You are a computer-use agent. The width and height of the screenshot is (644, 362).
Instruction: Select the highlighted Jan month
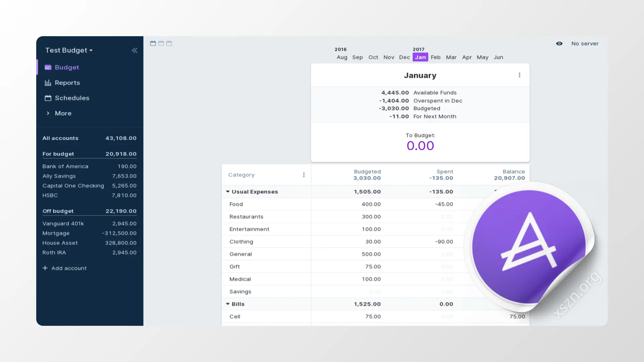(420, 57)
